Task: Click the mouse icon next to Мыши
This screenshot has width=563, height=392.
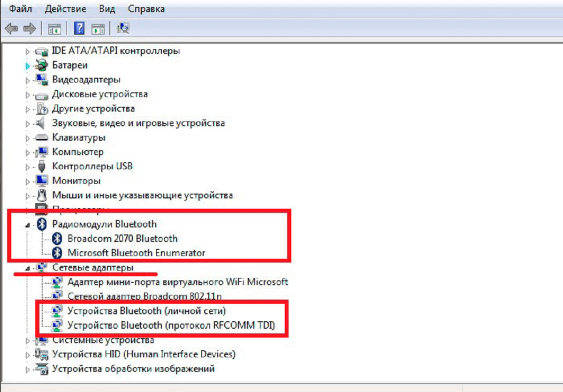Action: 42,195
